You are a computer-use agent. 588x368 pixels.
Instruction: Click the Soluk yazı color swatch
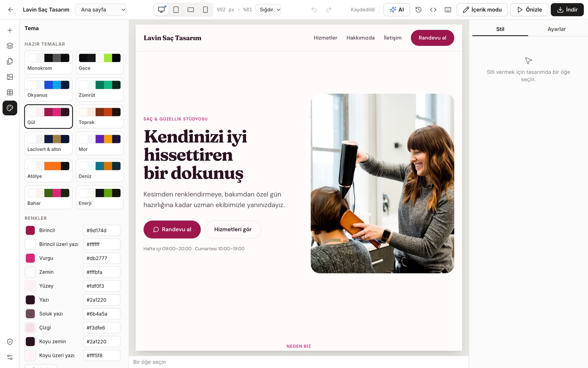point(30,314)
